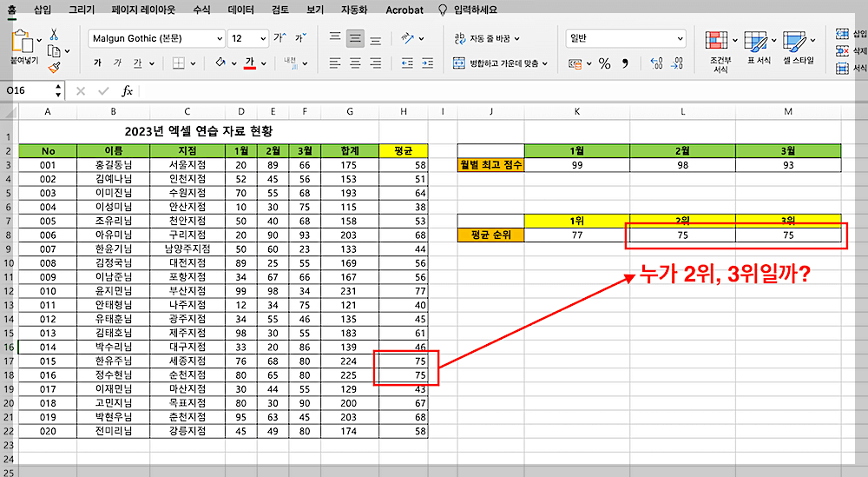Select cell with 홍길동님
Image resolution: width=868 pixels, height=477 pixels.
pyautogui.click(x=114, y=165)
